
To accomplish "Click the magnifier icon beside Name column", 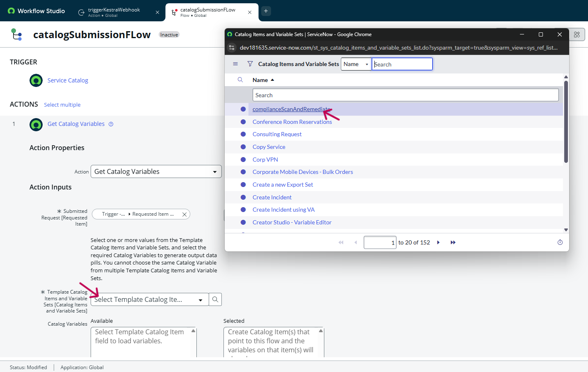I will 240,80.
